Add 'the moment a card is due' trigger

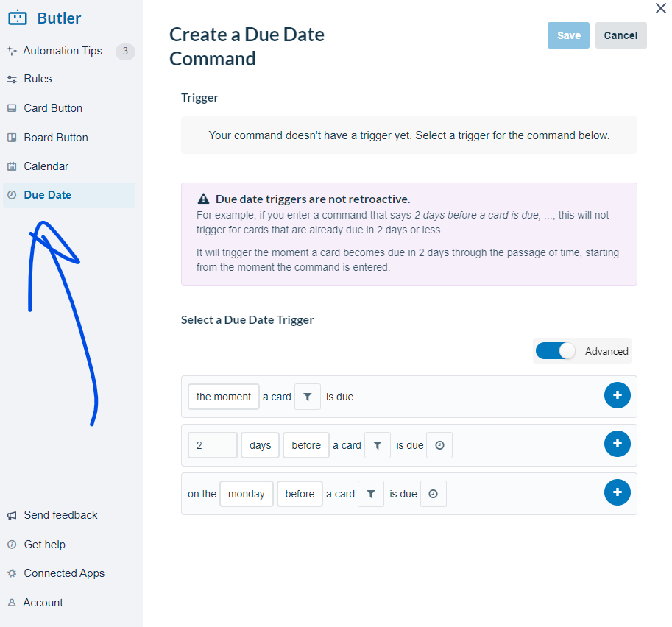coord(617,395)
